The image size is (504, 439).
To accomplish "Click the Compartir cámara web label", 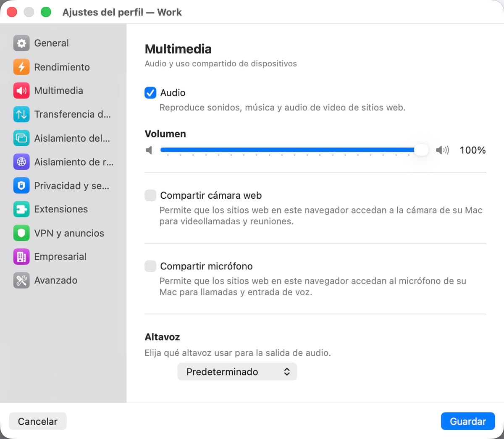I will (x=211, y=195).
